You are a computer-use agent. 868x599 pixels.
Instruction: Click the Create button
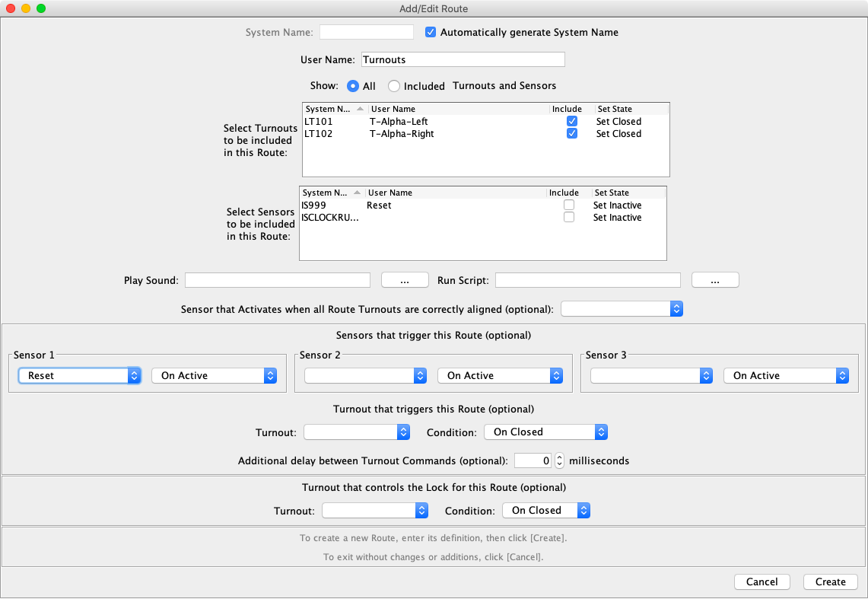click(x=830, y=582)
